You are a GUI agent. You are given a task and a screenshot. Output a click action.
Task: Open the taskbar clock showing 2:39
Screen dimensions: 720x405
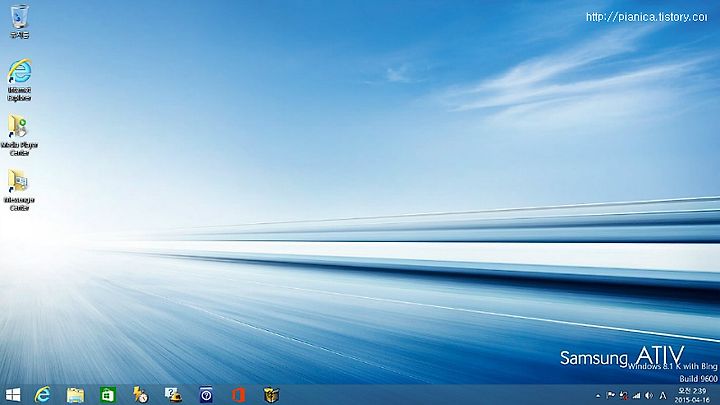[x=692, y=395]
